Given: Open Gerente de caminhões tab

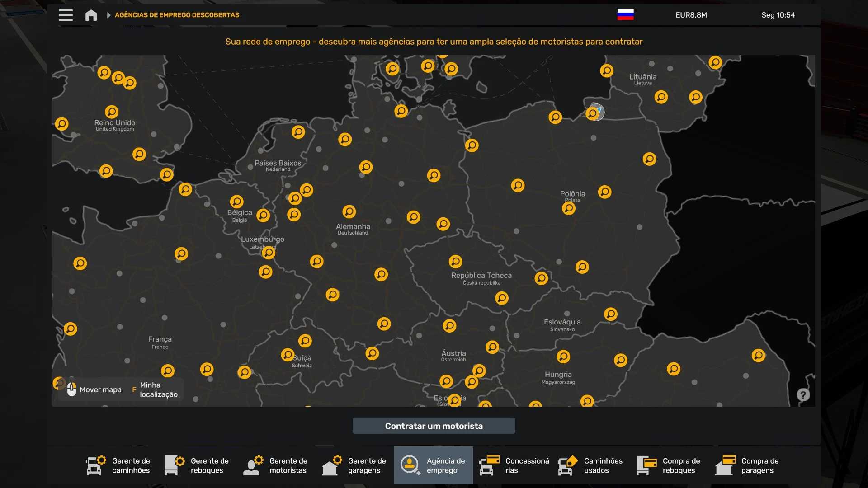Looking at the screenshot, I should (x=118, y=465).
